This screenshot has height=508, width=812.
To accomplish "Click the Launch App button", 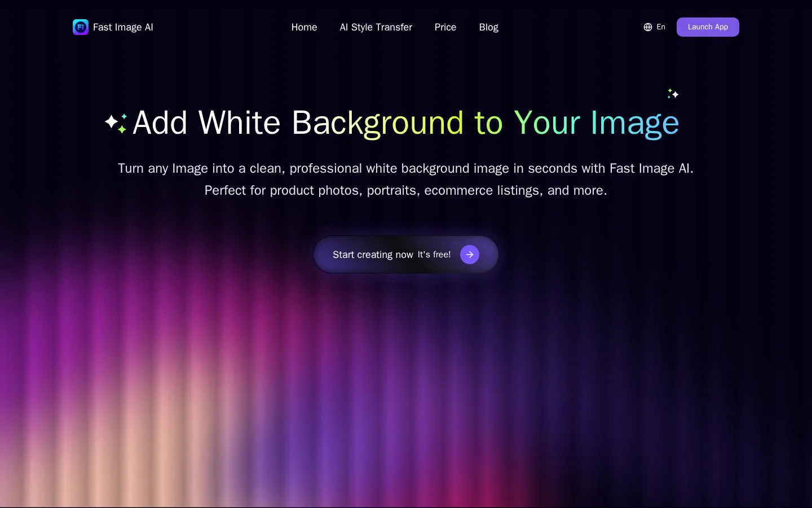I will [x=708, y=27].
